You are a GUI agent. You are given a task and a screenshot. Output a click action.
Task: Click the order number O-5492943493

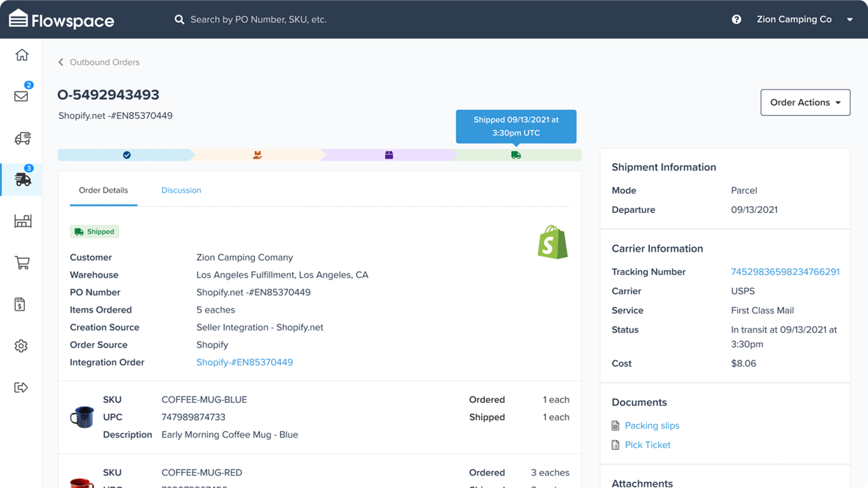tap(109, 95)
